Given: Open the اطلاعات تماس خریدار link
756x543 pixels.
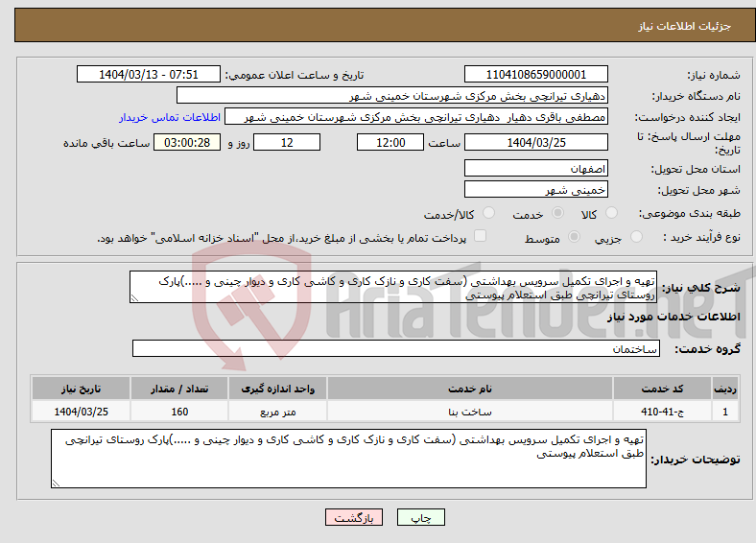Looking at the screenshot, I should [x=170, y=117].
